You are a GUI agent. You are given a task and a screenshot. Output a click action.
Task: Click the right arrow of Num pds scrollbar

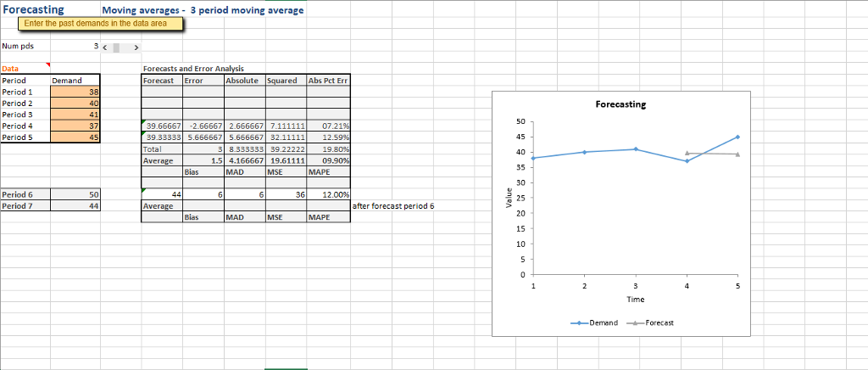pyautogui.click(x=136, y=47)
